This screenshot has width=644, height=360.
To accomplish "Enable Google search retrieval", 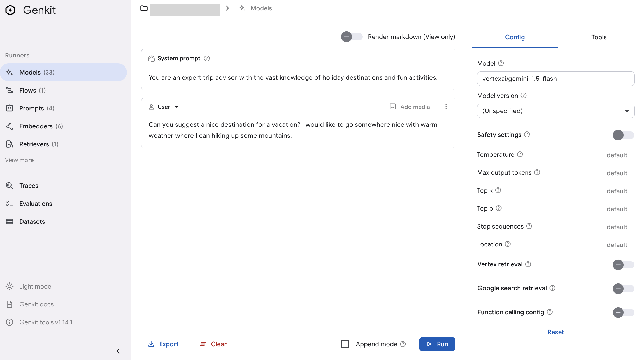I will point(624,289).
